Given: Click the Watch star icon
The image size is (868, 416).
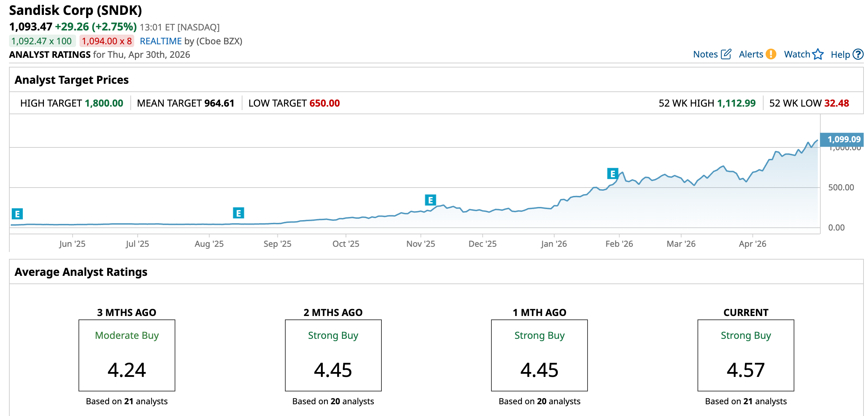Looking at the screenshot, I should point(818,54).
